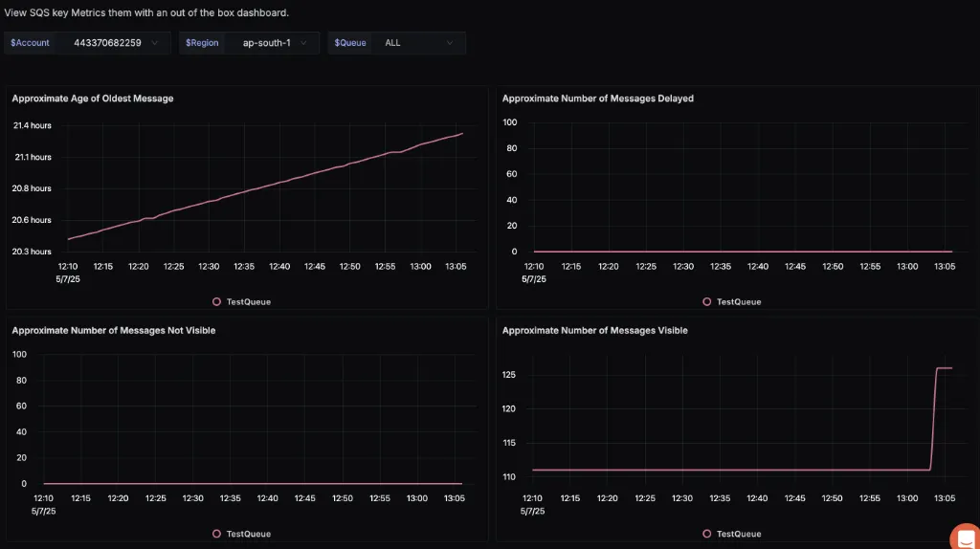The width and height of the screenshot is (980, 549).
Task: Toggle TestQueue series label in Messages Delayed legend
Action: 739,301
